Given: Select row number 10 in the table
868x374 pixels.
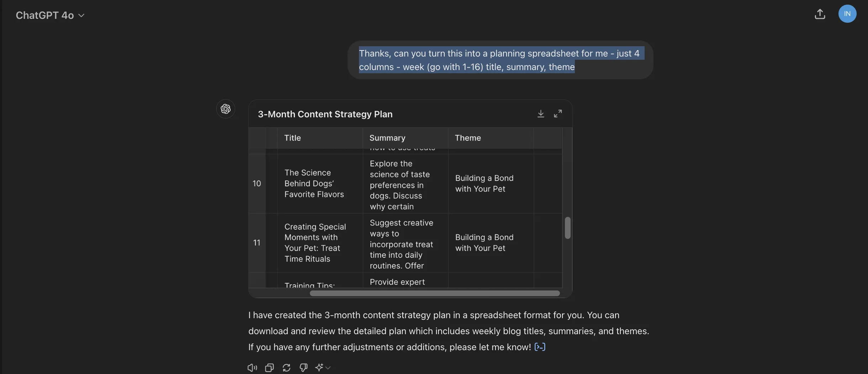Looking at the screenshot, I should tap(257, 183).
